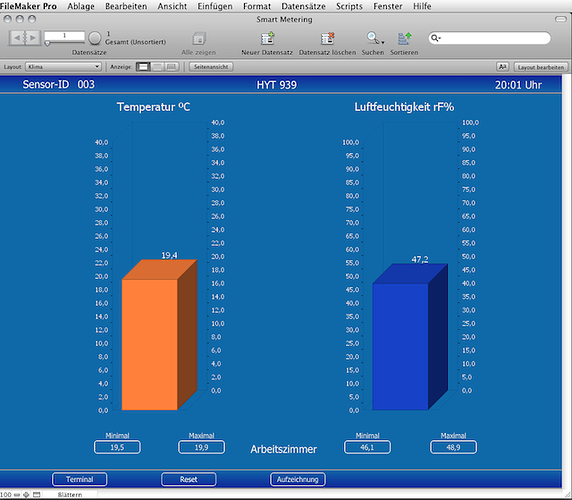Screen dimensions: 572x500
Task: Click the Datensatz löschen icon
Action: (x=327, y=38)
